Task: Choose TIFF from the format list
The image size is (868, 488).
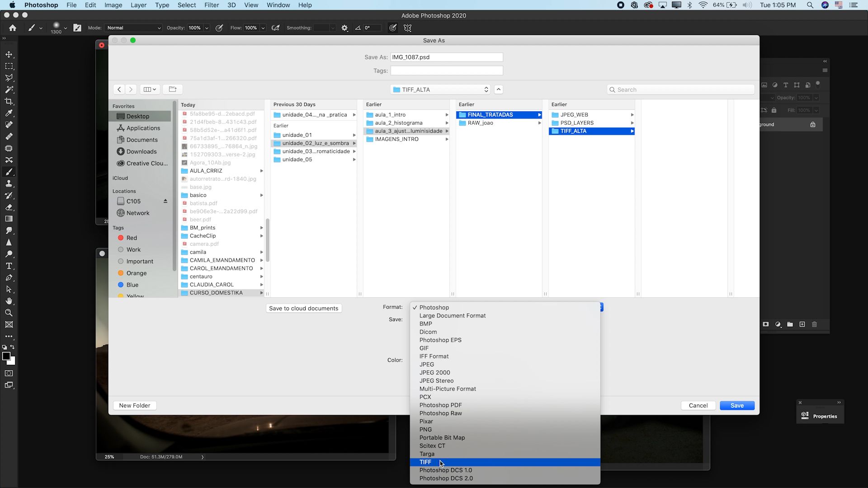Action: tap(425, 462)
